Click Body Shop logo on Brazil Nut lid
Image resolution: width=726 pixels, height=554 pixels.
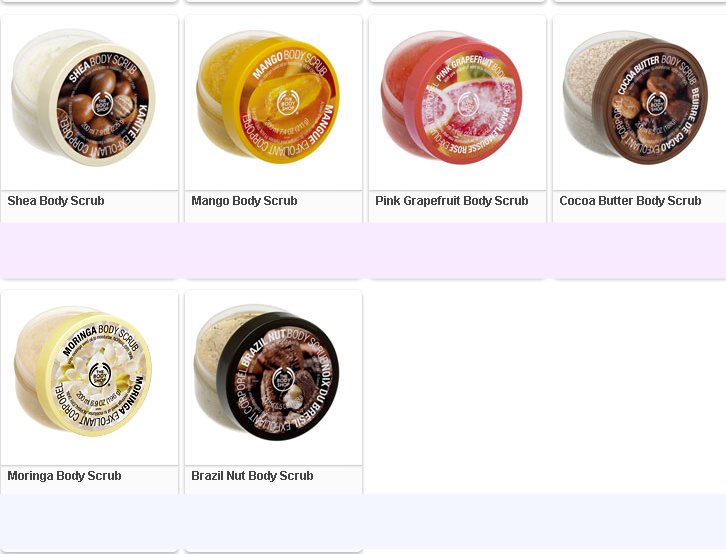(282, 380)
